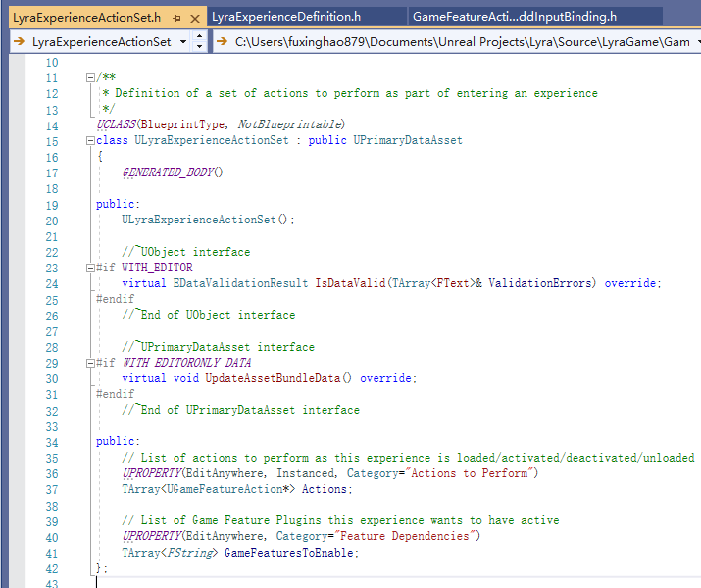Click the ULyraExperienceActionSet() constructor declaration
Screen dimensions: 701x588
[208, 220]
